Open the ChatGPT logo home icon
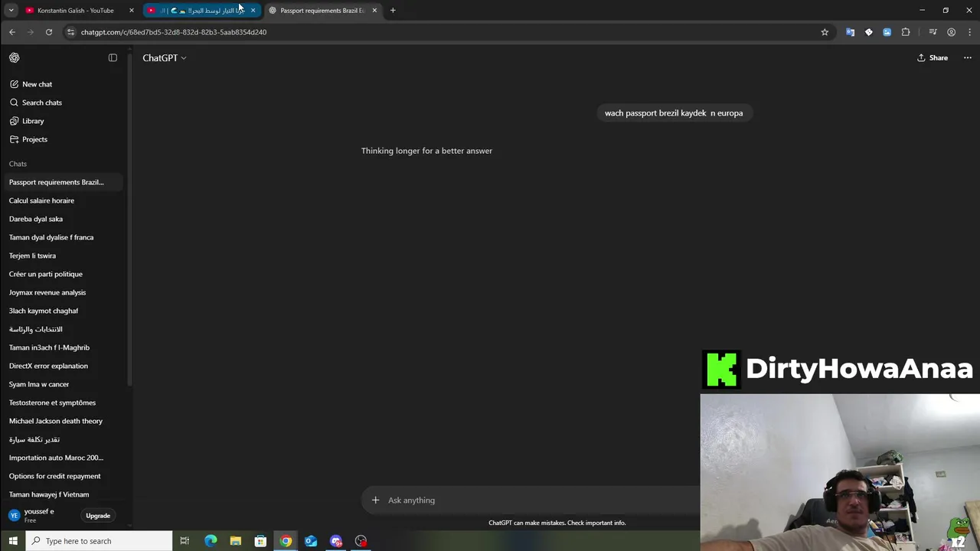980x551 pixels. (x=15, y=57)
